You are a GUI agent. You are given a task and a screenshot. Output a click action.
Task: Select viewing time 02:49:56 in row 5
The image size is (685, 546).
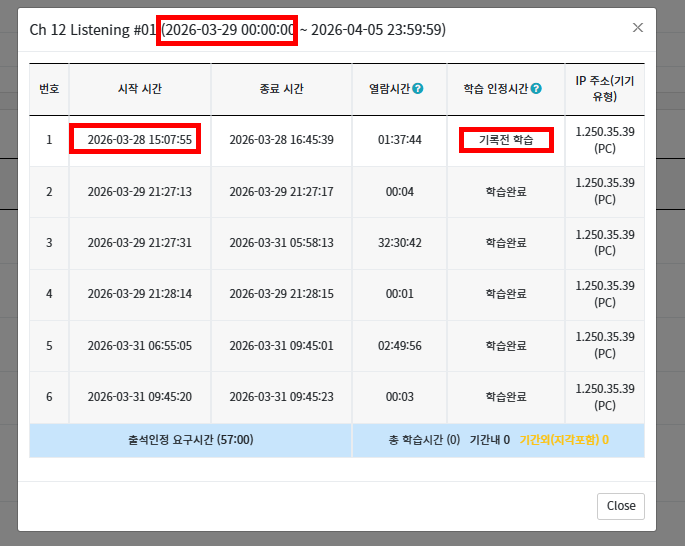point(399,346)
